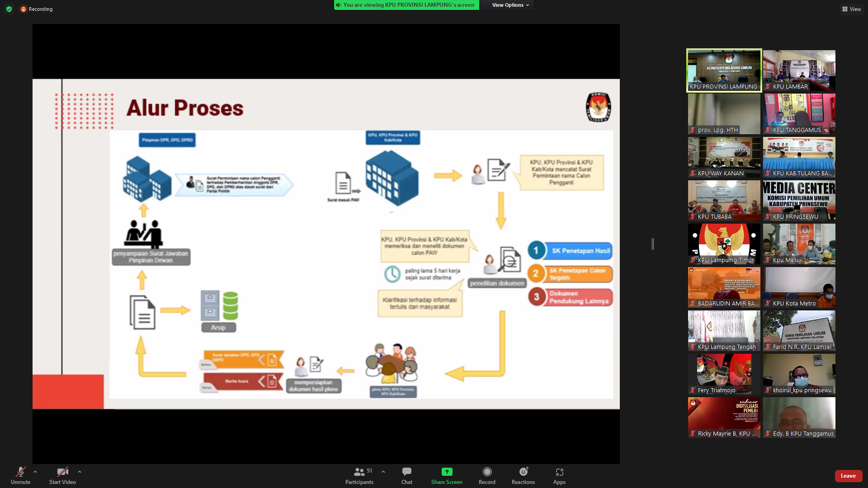The width and height of the screenshot is (868, 488).
Task: Expand video options arrow beside Start Video
Action: [80, 472]
